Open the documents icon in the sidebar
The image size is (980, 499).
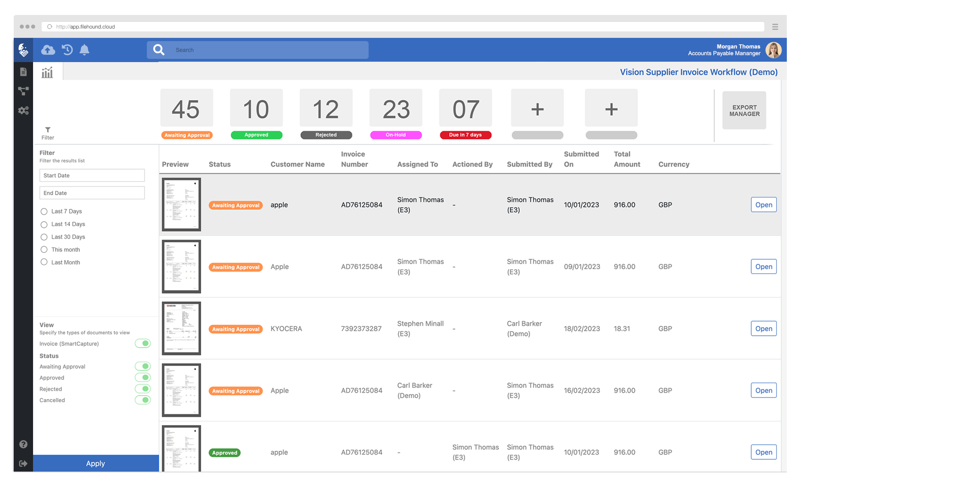click(23, 71)
